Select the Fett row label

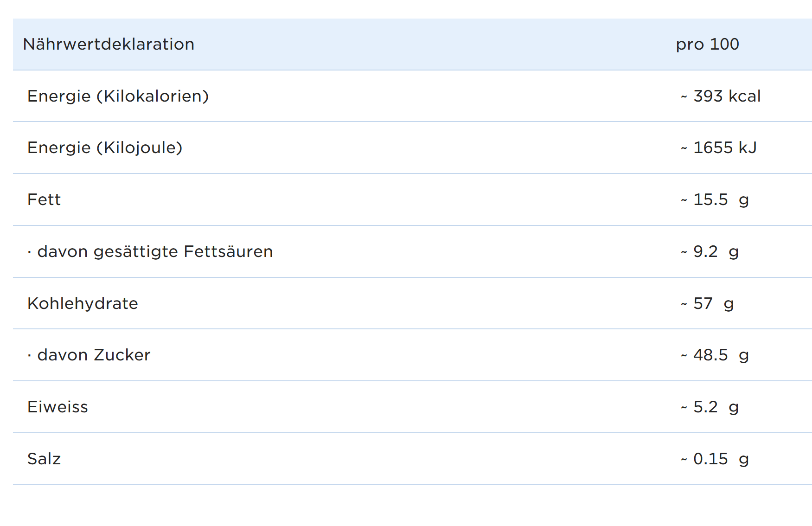point(44,200)
